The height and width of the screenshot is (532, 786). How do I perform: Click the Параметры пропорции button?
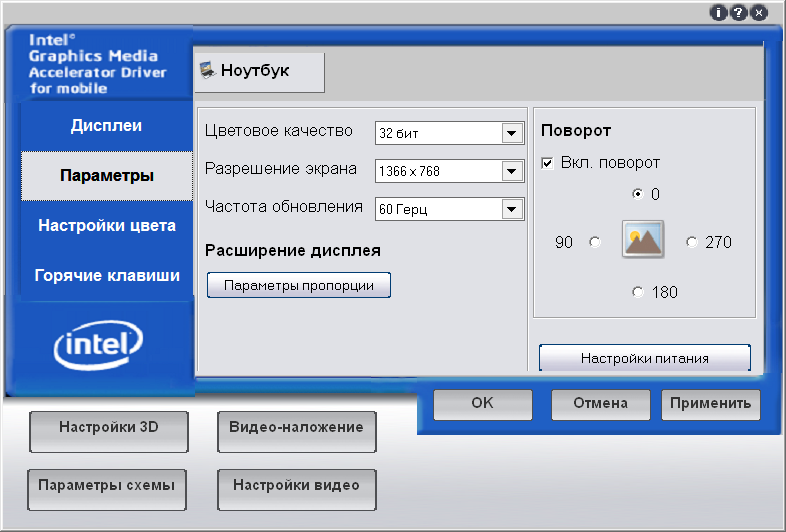coord(298,285)
